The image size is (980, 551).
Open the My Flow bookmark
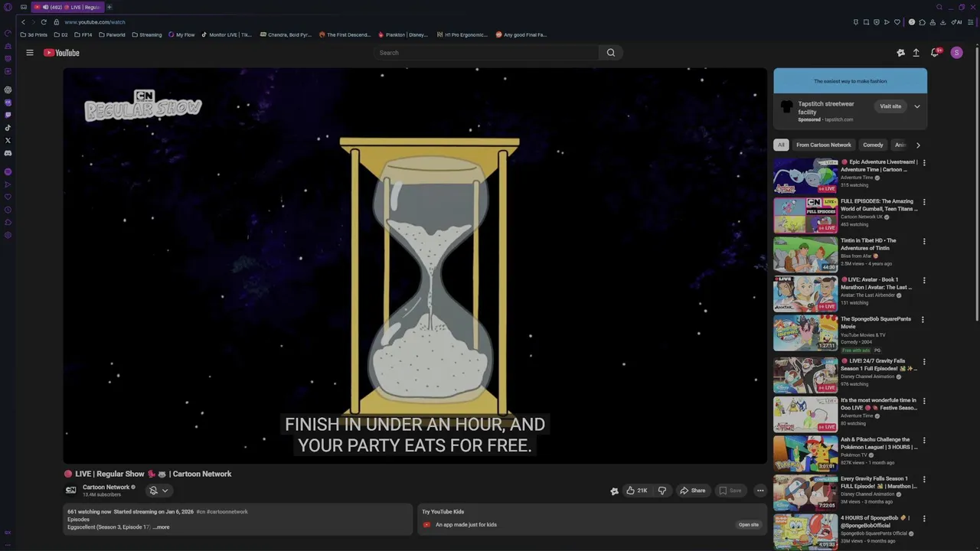point(181,34)
